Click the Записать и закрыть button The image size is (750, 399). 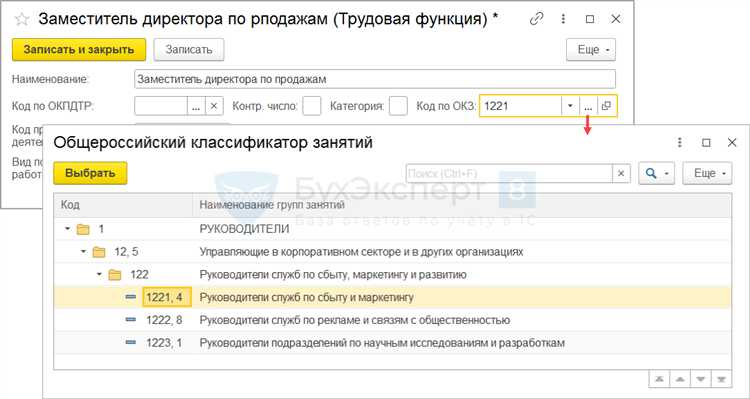click(79, 50)
